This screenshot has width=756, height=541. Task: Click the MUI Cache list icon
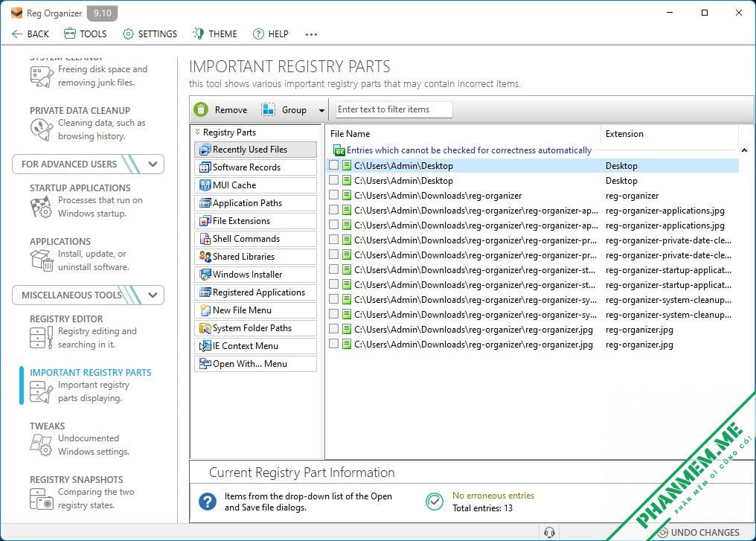(205, 185)
